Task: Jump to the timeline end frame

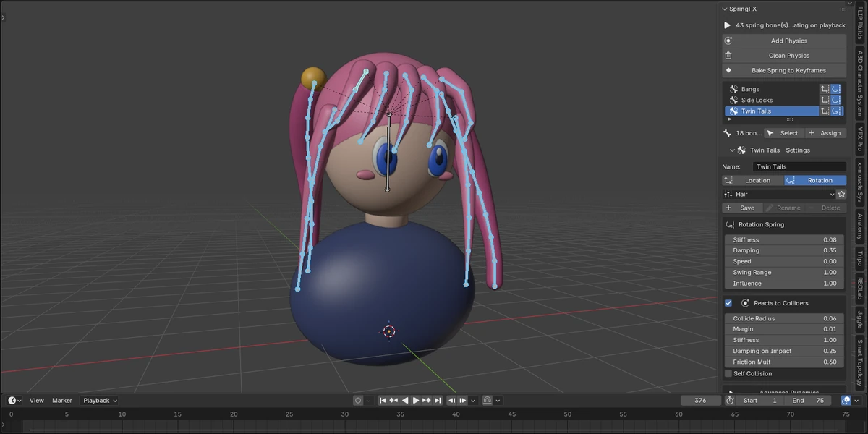Action: click(x=438, y=400)
